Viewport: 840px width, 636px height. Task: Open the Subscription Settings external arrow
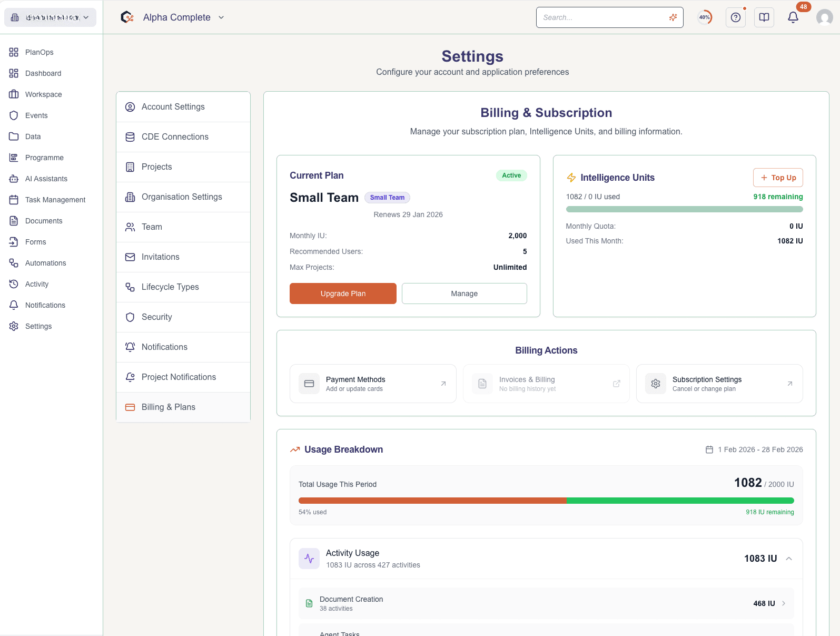point(790,384)
